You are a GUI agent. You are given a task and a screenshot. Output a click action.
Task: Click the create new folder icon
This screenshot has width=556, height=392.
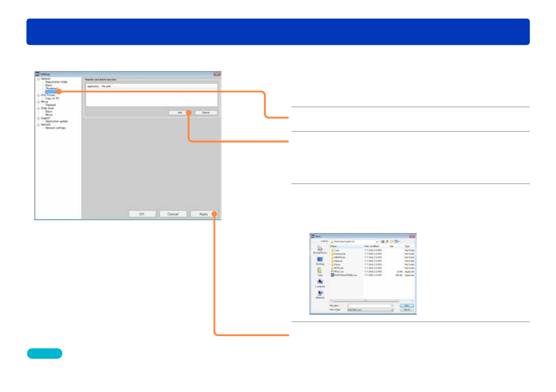point(392,241)
